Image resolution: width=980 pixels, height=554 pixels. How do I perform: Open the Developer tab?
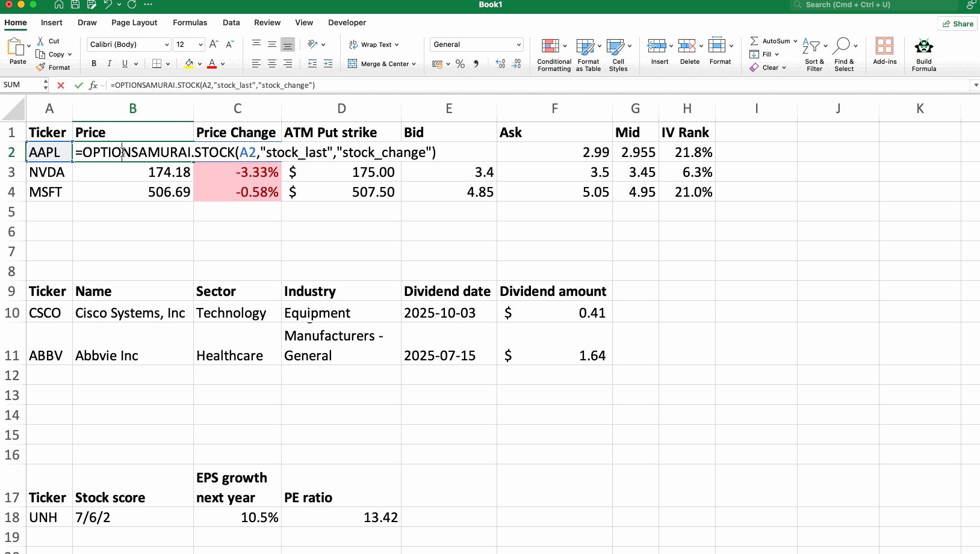point(347,22)
